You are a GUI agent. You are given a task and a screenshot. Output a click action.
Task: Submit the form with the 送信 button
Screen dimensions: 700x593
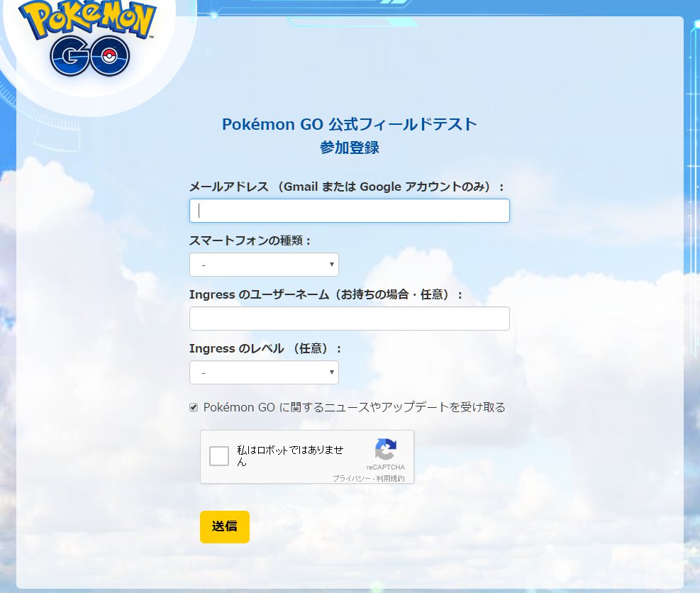pos(225,527)
